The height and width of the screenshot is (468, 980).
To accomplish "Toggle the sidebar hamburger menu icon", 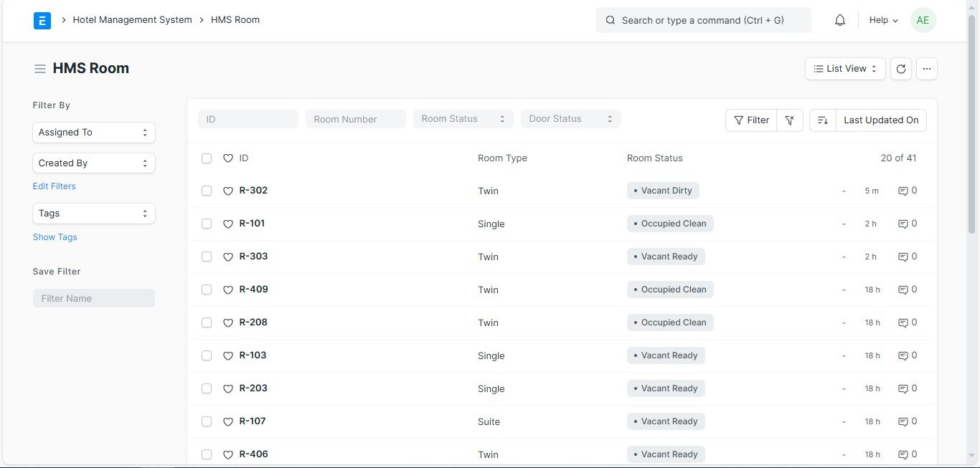I will pyautogui.click(x=40, y=69).
